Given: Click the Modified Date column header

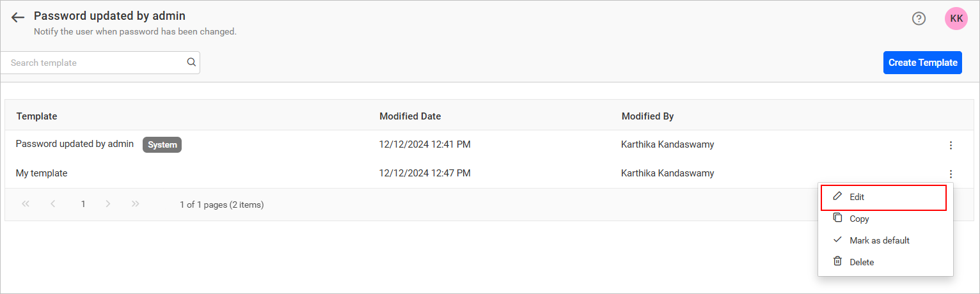Looking at the screenshot, I should 410,116.
